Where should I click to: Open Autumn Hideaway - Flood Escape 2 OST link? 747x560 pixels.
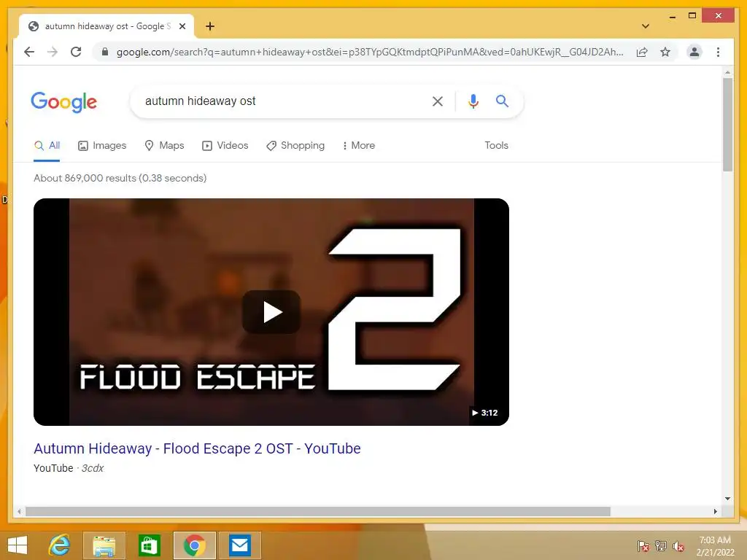coord(197,448)
